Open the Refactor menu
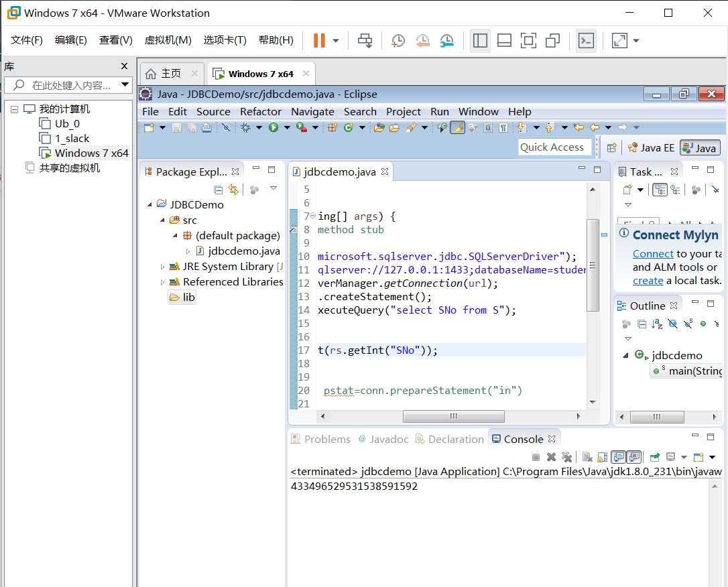Image resolution: width=728 pixels, height=587 pixels. pyautogui.click(x=261, y=112)
